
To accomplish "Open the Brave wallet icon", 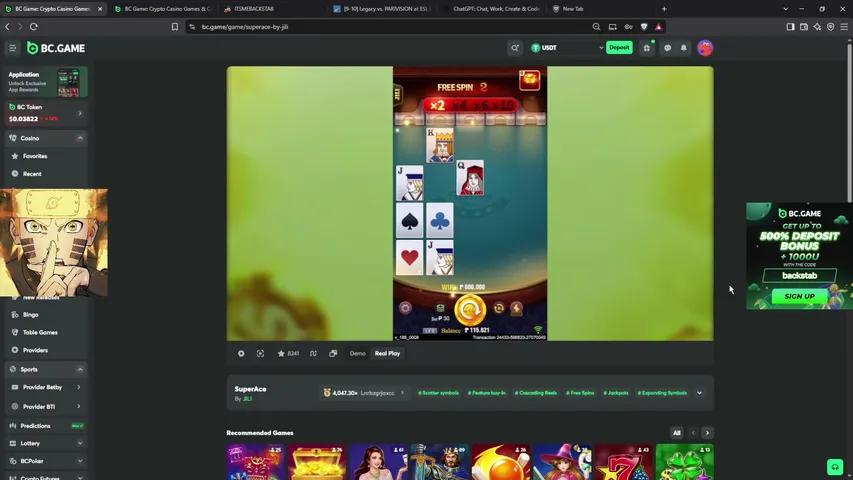I will 804,27.
